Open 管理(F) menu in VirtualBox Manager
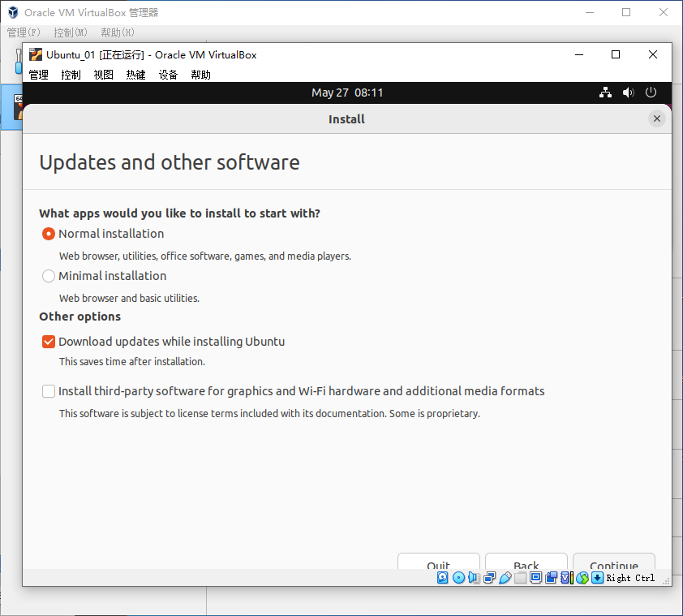Screen dimensions: 683x616 pyautogui.click(x=24, y=32)
